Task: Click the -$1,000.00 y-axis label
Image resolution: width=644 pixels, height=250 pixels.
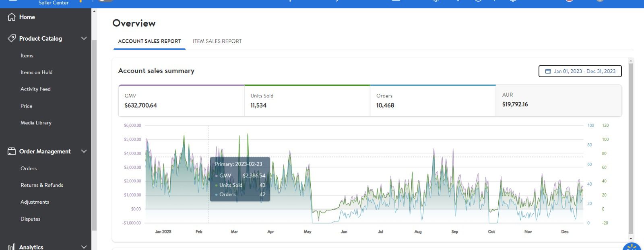Action: tap(132, 223)
